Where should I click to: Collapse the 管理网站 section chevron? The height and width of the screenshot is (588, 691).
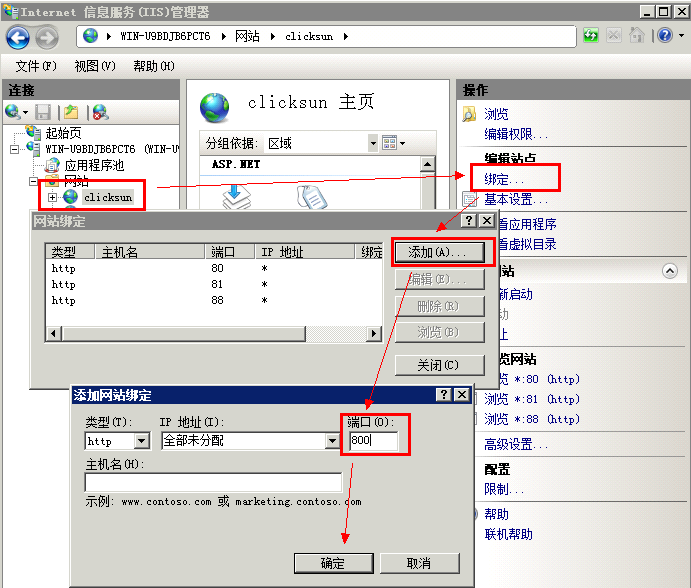click(x=670, y=271)
